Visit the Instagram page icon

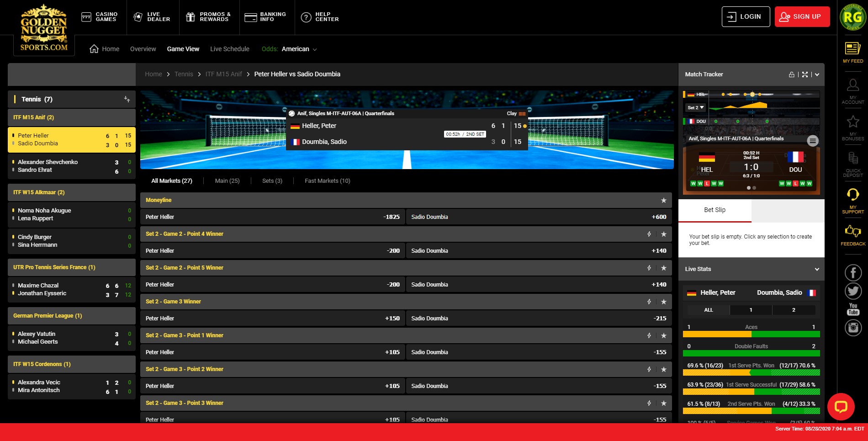(x=853, y=328)
